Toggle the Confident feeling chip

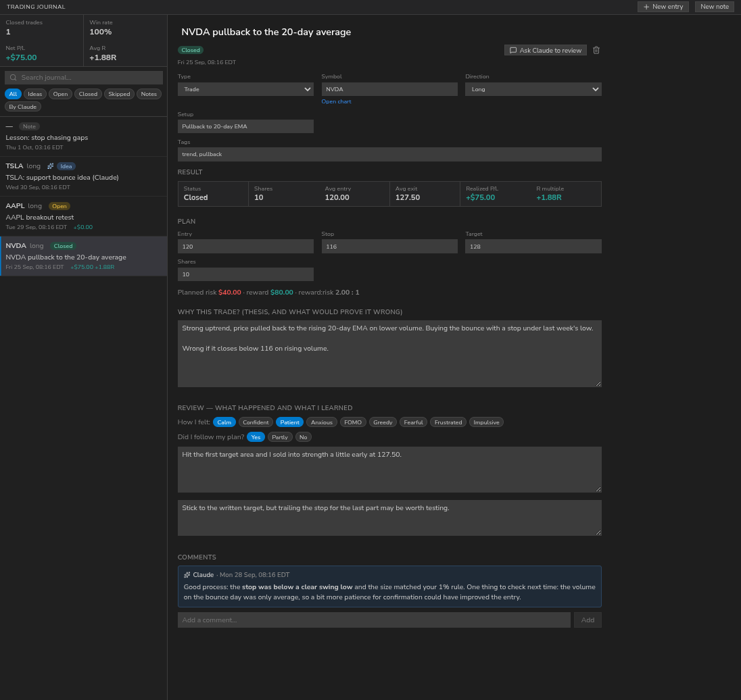256,422
